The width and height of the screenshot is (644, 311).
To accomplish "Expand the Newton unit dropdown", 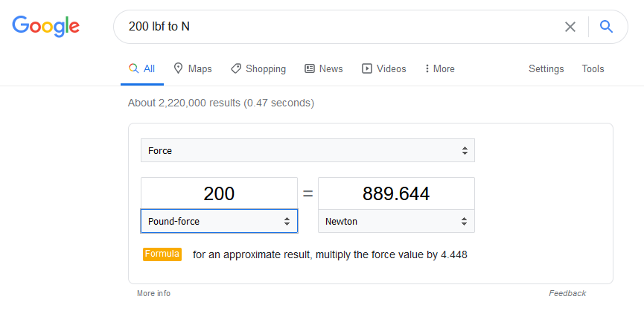I will [x=396, y=221].
